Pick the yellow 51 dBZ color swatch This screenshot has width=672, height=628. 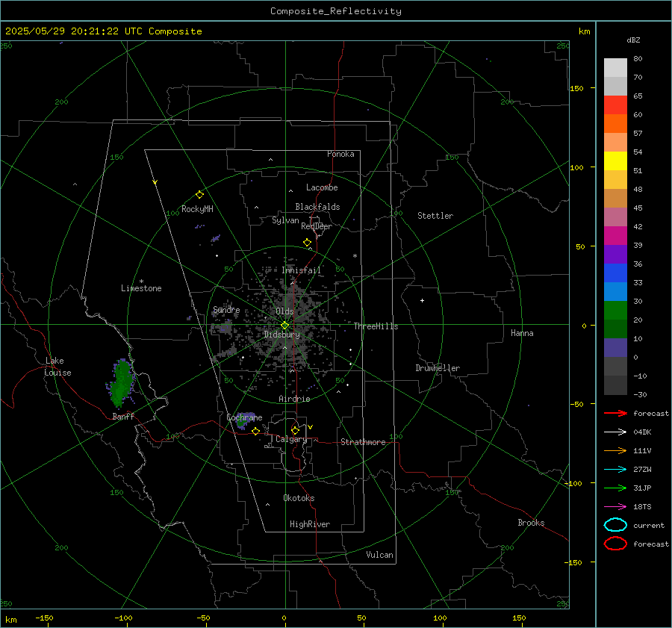pos(615,161)
